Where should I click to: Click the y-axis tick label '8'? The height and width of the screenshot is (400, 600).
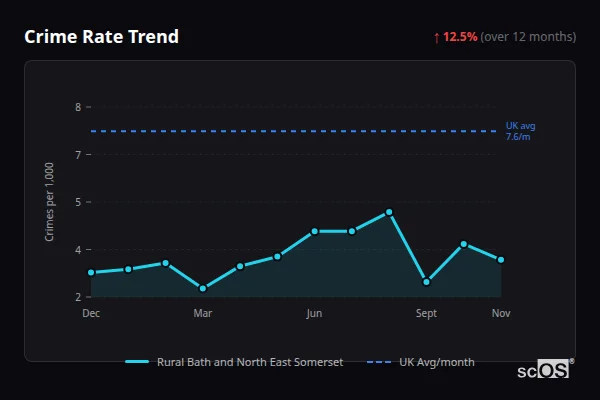pos(78,107)
